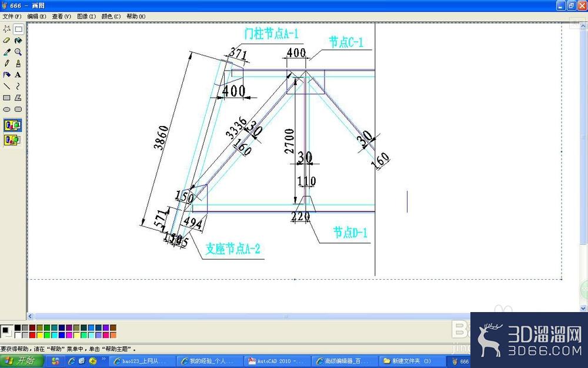Pick the dark green color swatch

(47, 328)
